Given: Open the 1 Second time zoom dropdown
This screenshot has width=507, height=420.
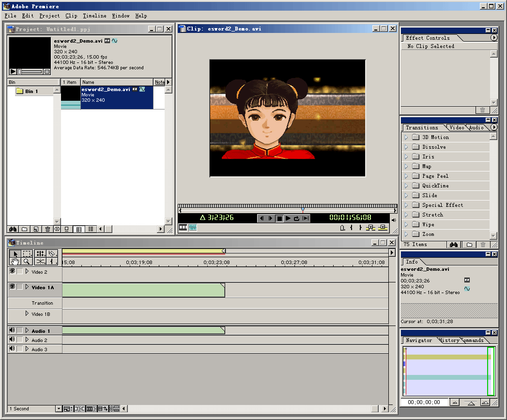Looking at the screenshot, I should click(59, 409).
